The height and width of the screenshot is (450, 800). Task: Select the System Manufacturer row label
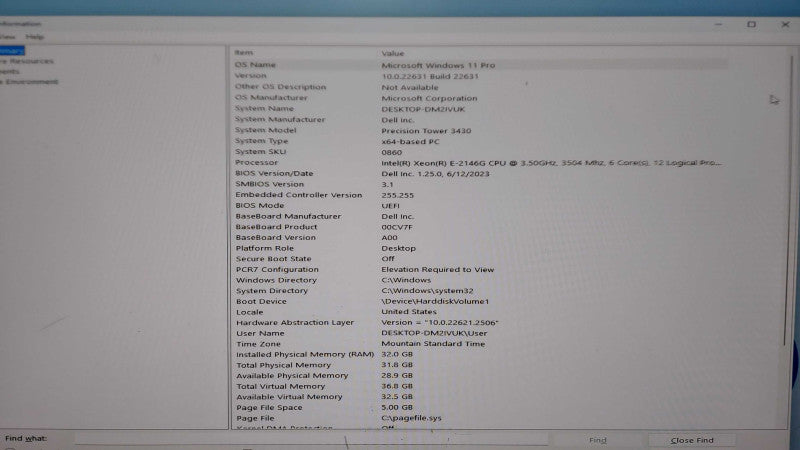point(280,119)
